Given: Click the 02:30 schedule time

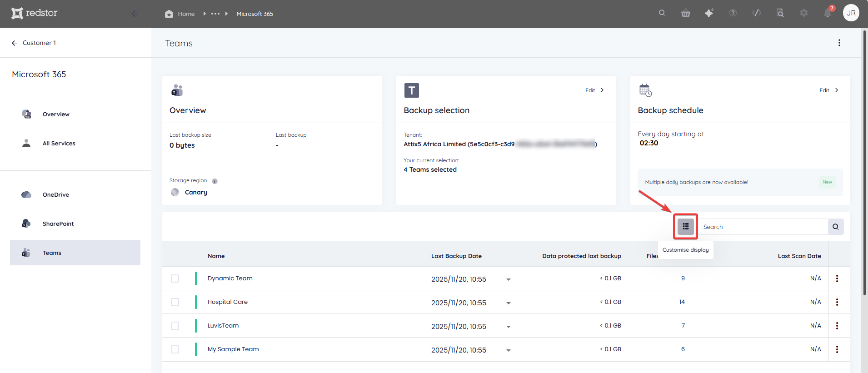Looking at the screenshot, I should click(x=649, y=143).
